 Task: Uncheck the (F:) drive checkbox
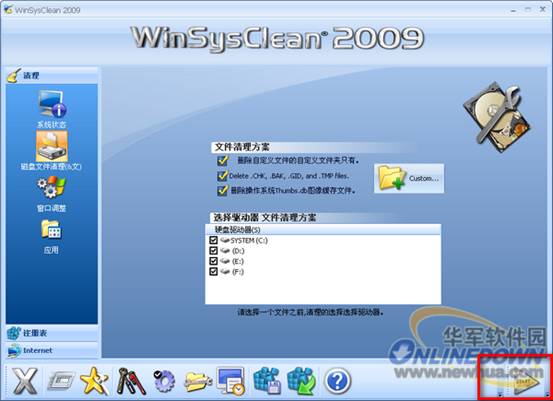point(213,271)
